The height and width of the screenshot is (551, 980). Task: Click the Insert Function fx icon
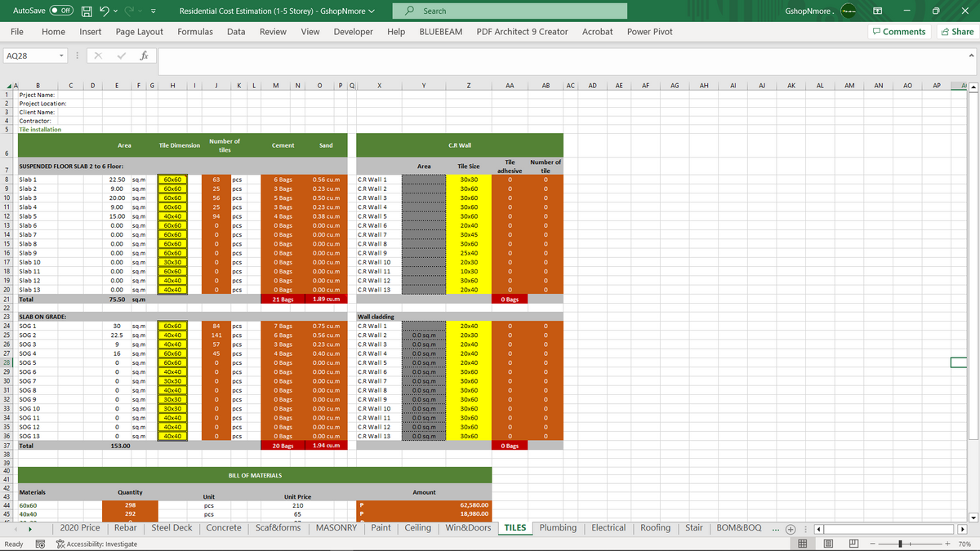[x=143, y=56]
